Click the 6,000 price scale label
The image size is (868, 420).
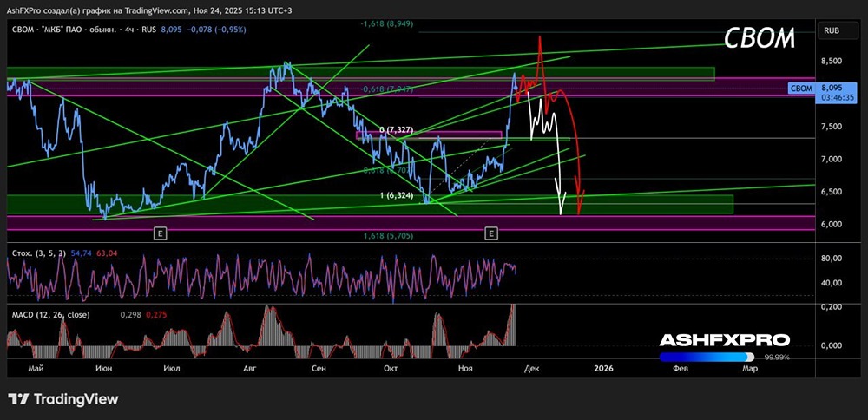click(x=832, y=224)
